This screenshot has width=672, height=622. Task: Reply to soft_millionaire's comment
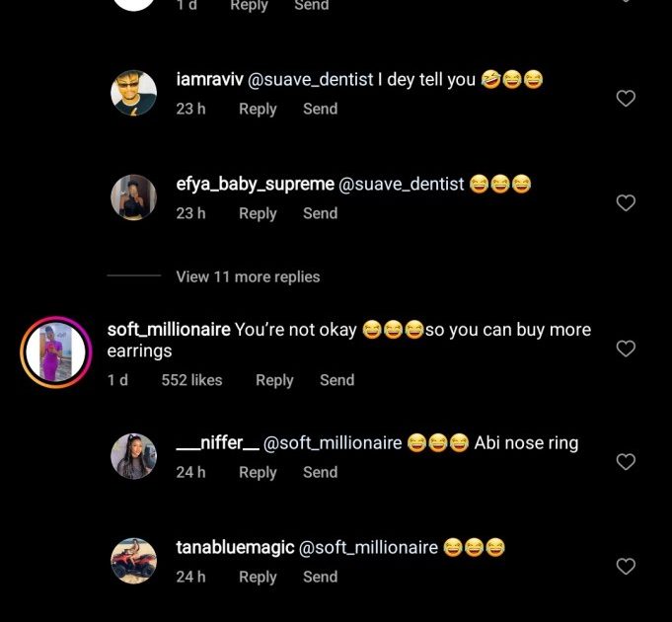(274, 380)
